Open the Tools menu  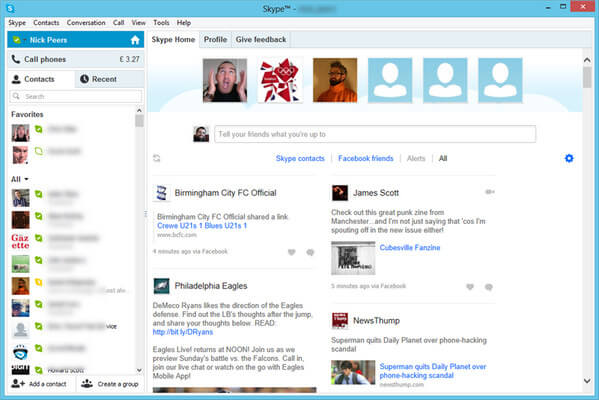(161, 23)
